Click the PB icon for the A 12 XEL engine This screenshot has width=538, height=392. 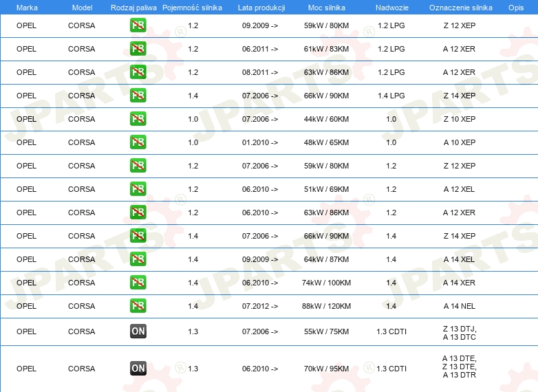[x=138, y=189]
